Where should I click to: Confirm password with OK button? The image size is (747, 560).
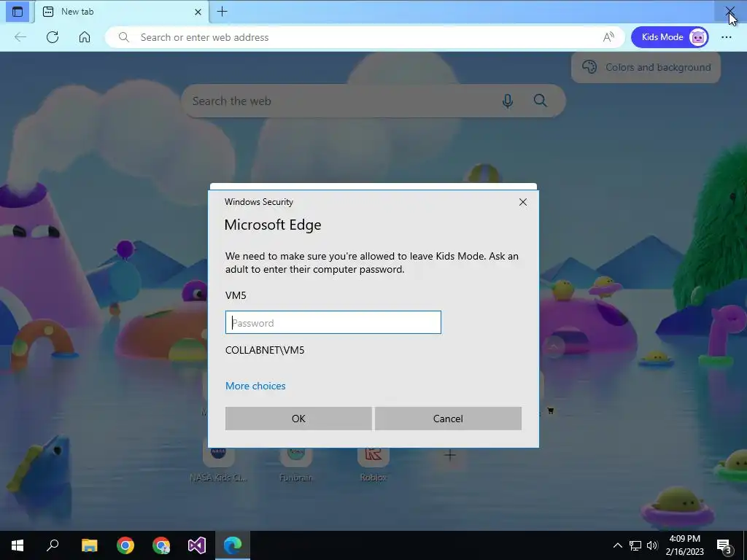tap(298, 419)
